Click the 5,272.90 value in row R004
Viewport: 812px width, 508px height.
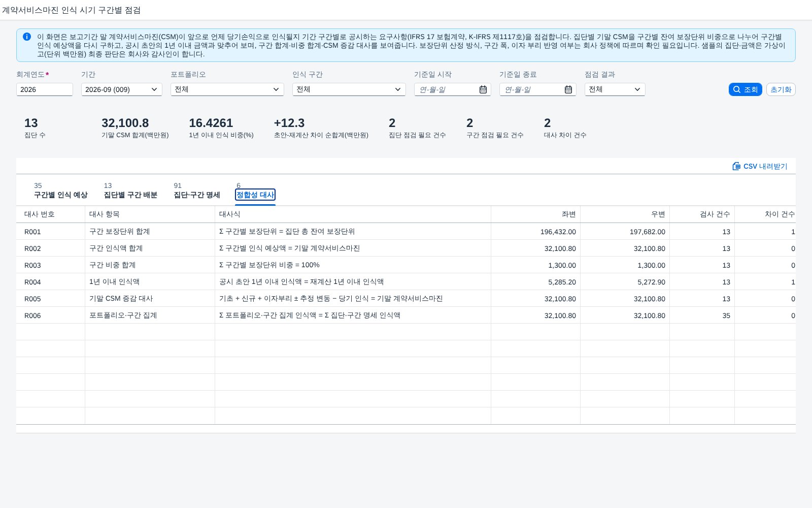(651, 282)
